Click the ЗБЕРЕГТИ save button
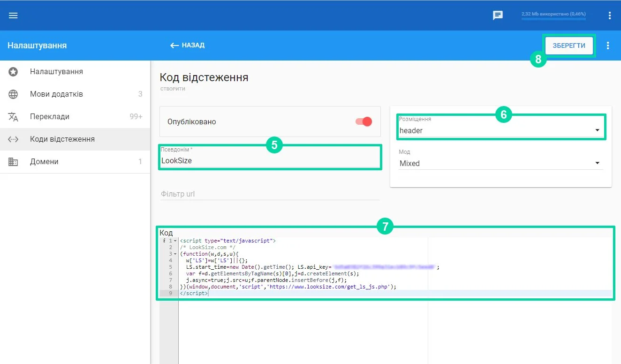621x364 pixels. 569,45
